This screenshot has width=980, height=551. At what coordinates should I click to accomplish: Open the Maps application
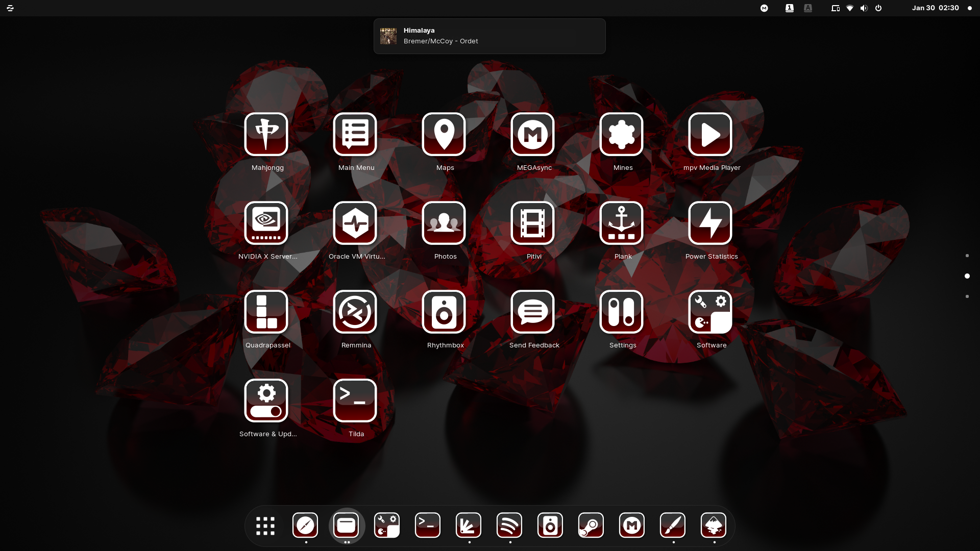click(x=444, y=134)
